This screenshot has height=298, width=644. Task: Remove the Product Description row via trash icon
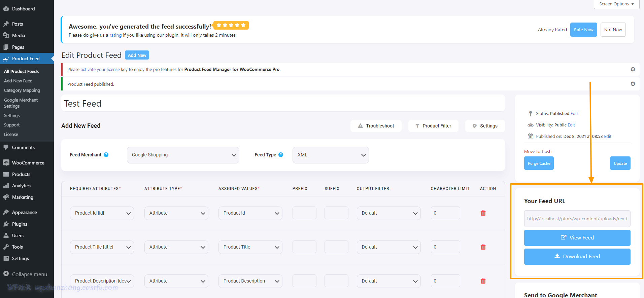pyautogui.click(x=483, y=281)
